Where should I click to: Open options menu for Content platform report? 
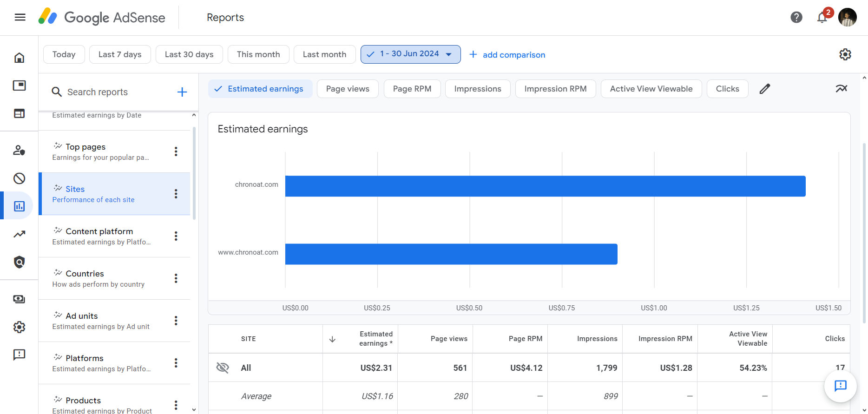click(176, 236)
